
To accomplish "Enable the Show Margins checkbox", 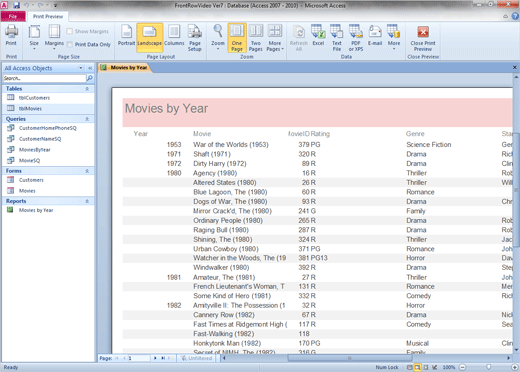I will [x=70, y=31].
